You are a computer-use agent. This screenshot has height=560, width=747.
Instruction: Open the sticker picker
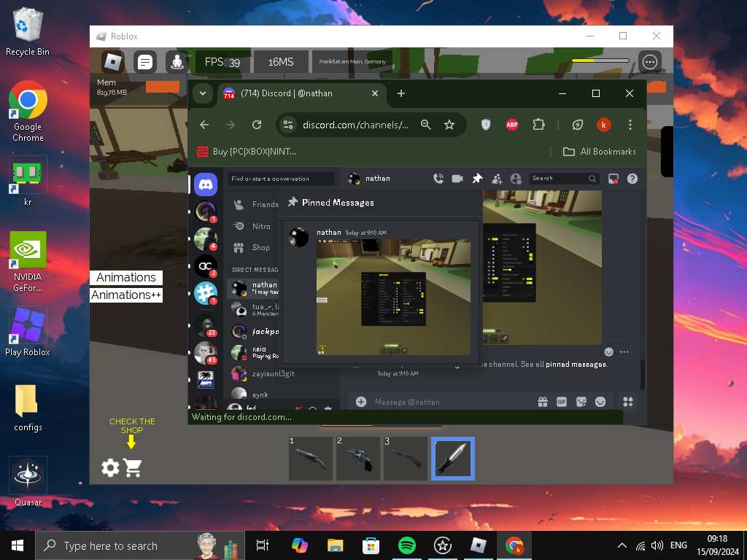pyautogui.click(x=581, y=402)
